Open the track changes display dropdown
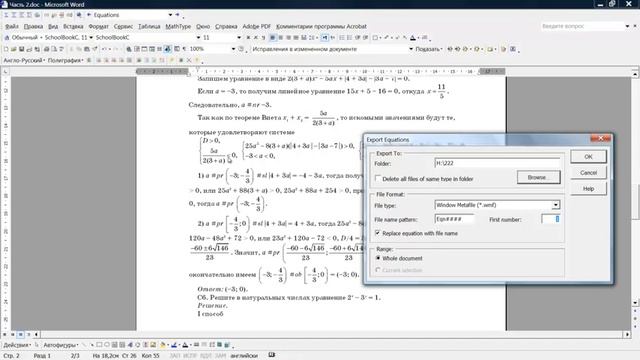 [x=411, y=49]
